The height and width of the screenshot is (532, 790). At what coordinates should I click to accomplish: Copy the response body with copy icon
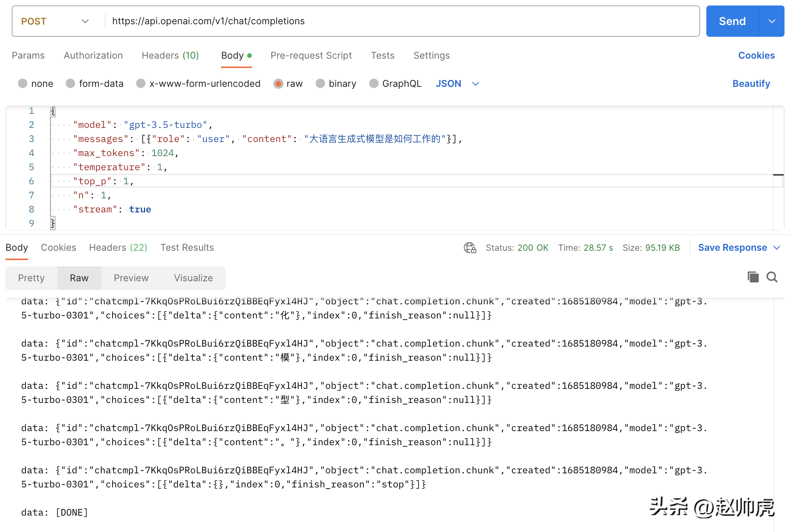753,277
